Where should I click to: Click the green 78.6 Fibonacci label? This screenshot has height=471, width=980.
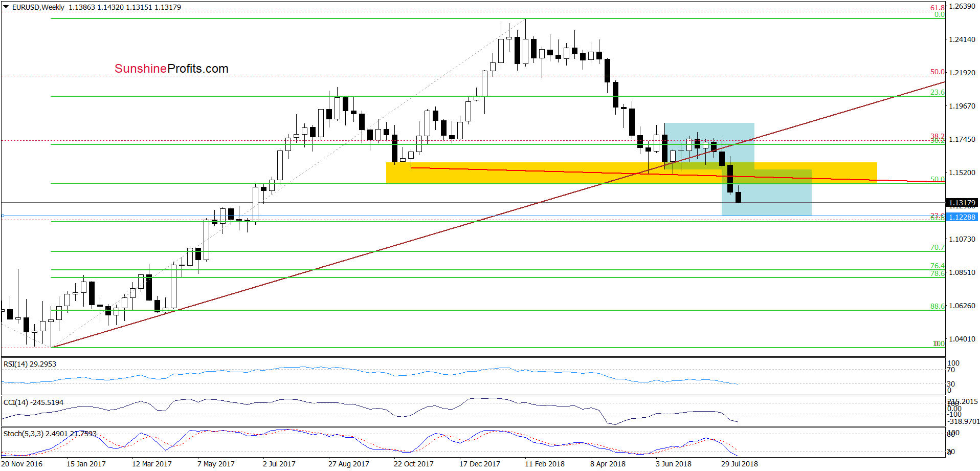click(938, 274)
